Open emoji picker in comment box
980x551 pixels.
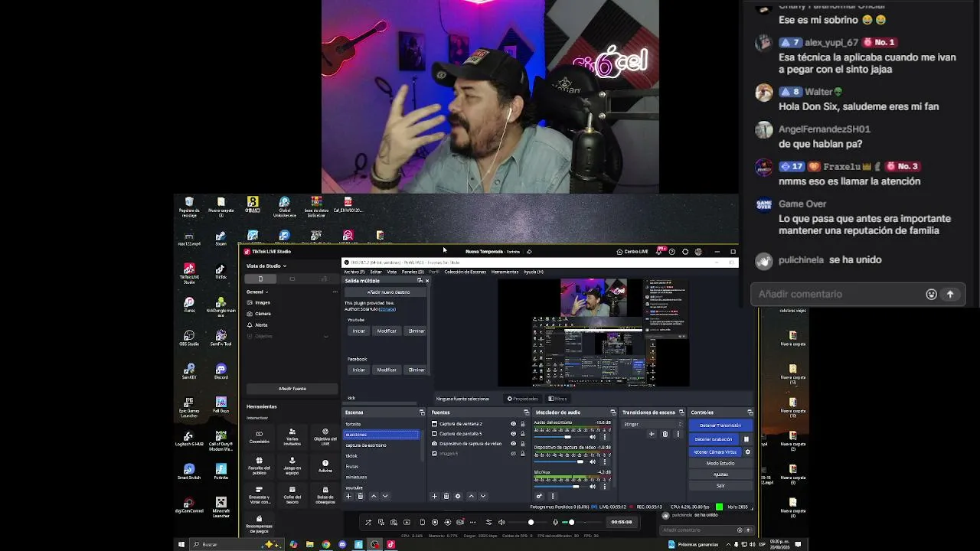tap(931, 294)
